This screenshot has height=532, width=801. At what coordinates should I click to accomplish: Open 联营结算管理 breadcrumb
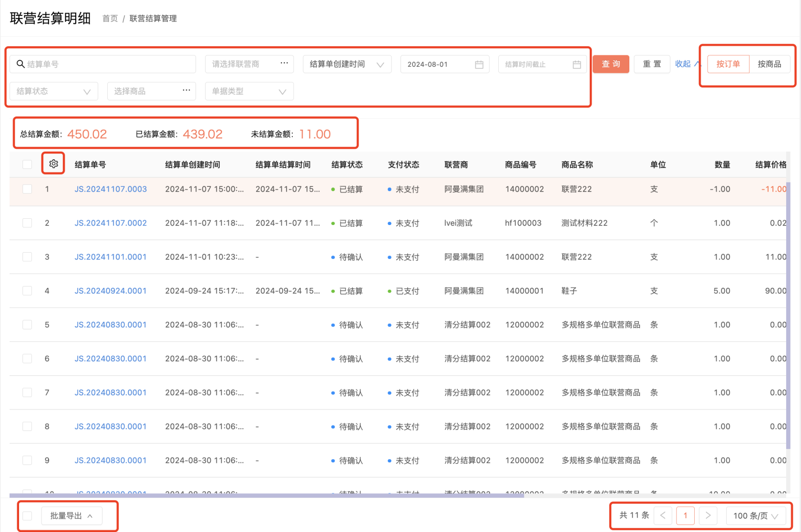[153, 19]
